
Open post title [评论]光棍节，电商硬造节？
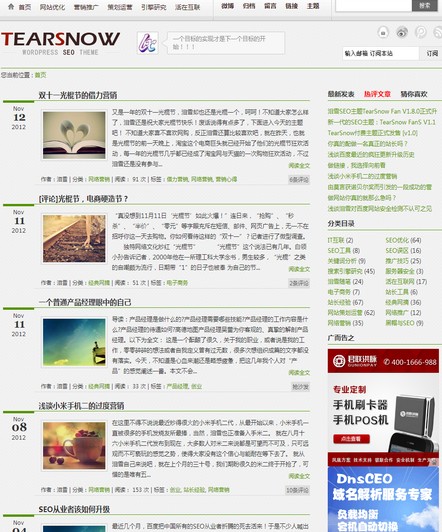tap(83, 199)
